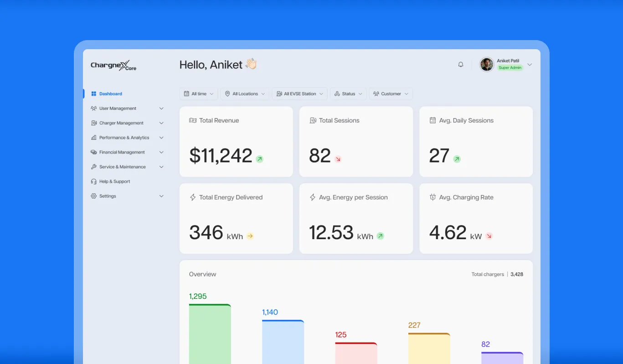
Task: Click the location pin icon
Action: [227, 94]
